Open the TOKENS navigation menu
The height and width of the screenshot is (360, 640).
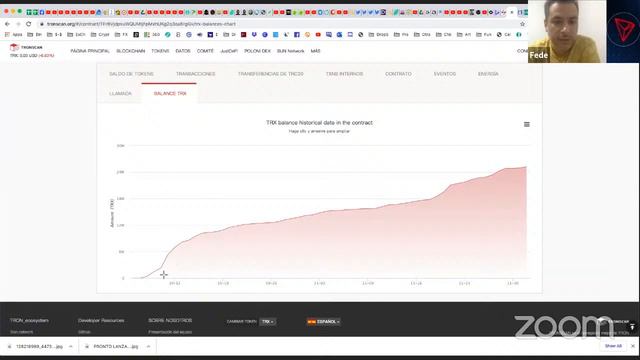pos(160,51)
